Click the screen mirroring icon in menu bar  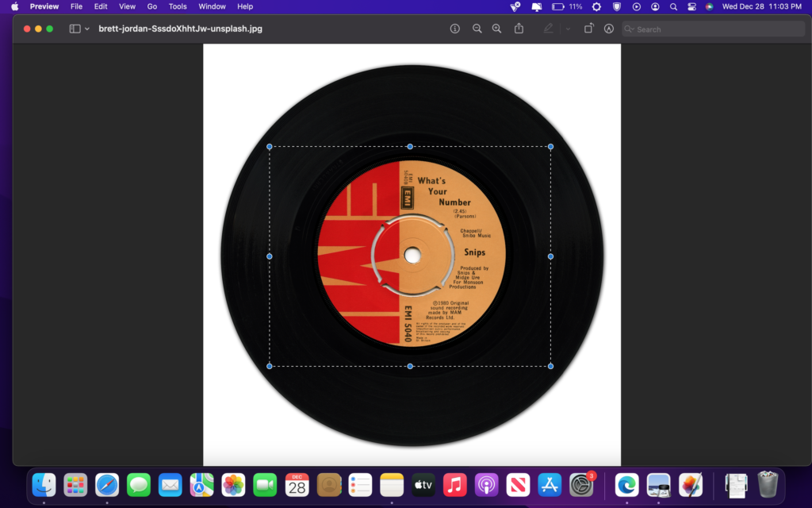tap(537, 6)
